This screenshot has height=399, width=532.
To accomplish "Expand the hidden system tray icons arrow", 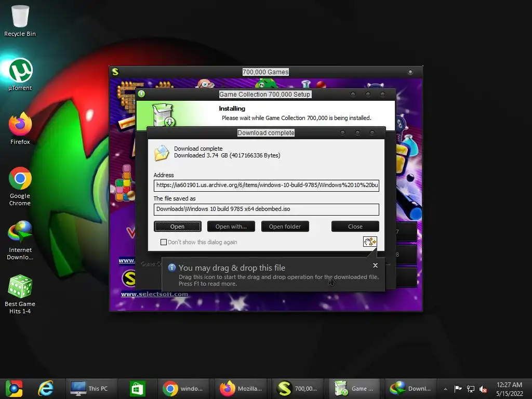I will 445,389.
